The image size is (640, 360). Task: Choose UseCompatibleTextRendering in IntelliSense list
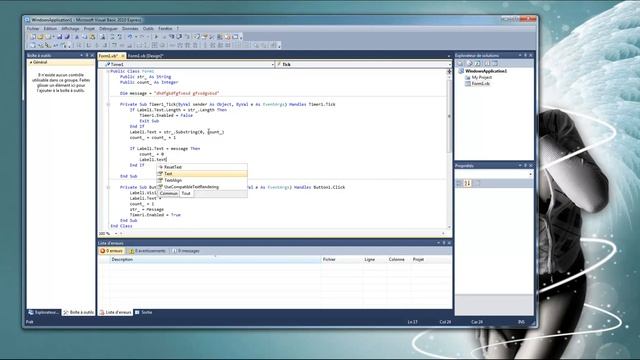point(202,187)
